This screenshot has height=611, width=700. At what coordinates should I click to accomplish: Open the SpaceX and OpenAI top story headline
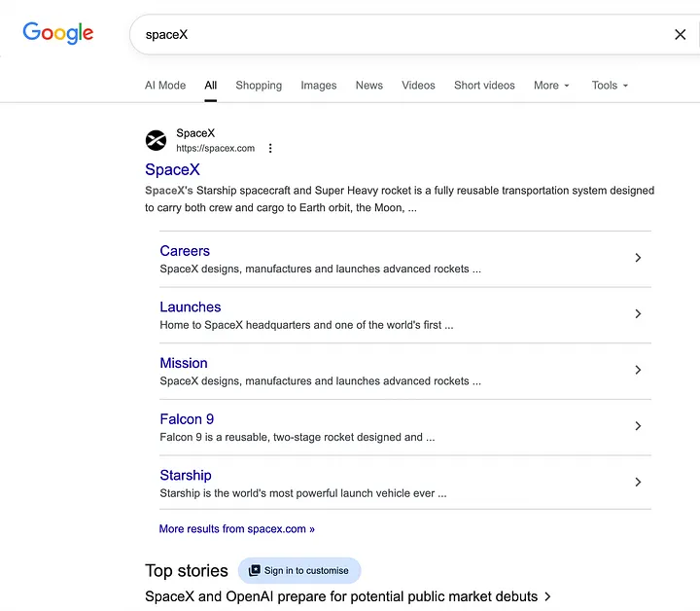pos(341,596)
